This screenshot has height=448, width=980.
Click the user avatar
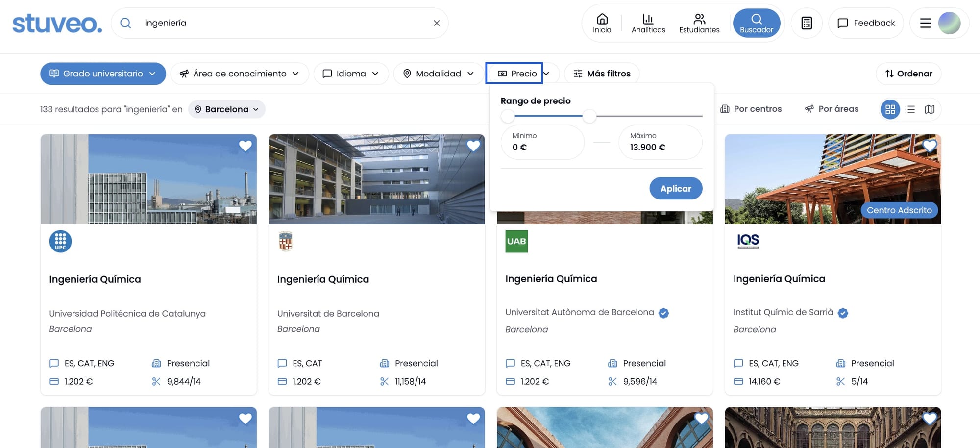pyautogui.click(x=949, y=23)
